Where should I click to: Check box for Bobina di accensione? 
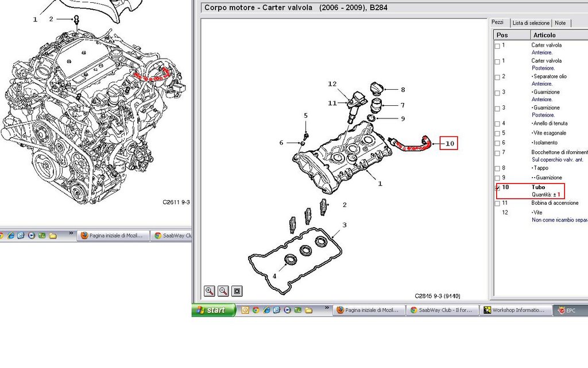(x=497, y=204)
